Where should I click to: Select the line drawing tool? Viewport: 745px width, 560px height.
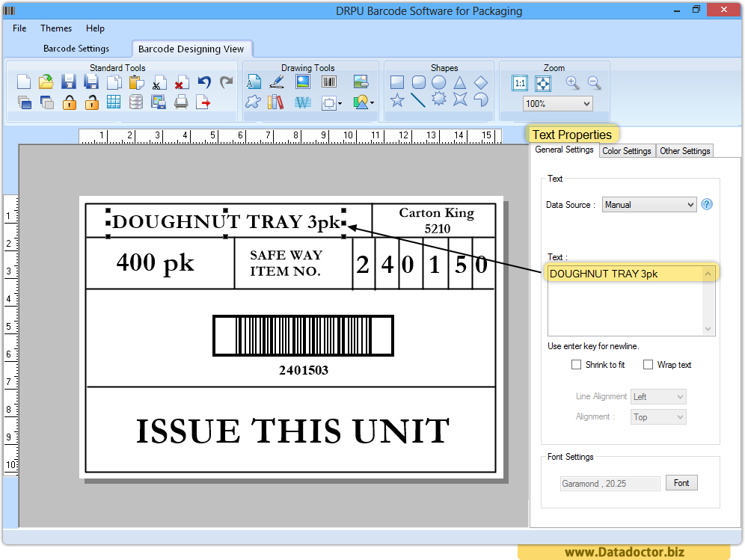417,99
